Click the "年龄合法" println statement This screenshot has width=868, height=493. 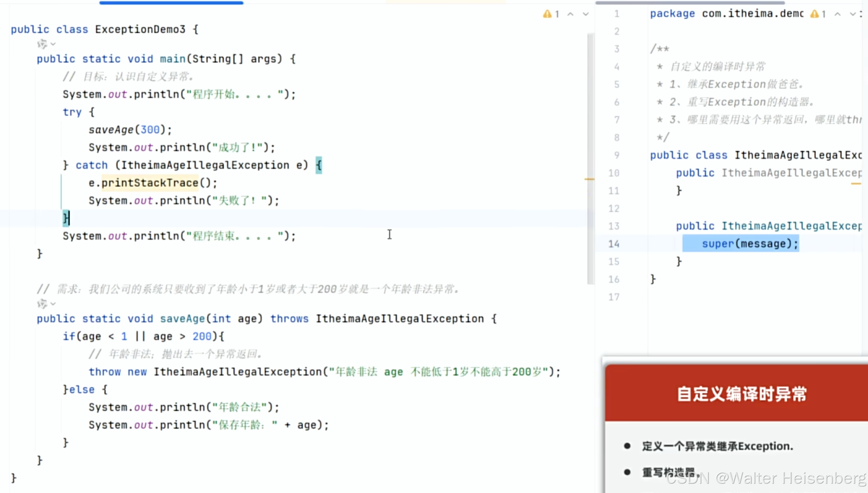coord(184,407)
